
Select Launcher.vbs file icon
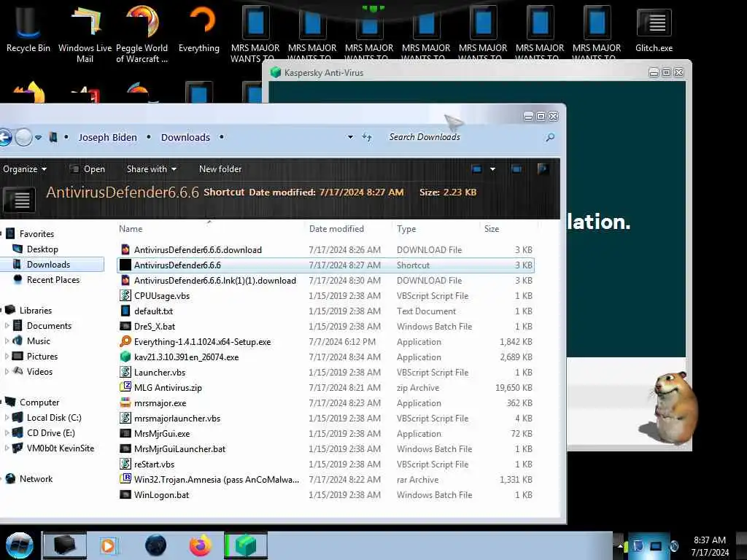(125, 373)
